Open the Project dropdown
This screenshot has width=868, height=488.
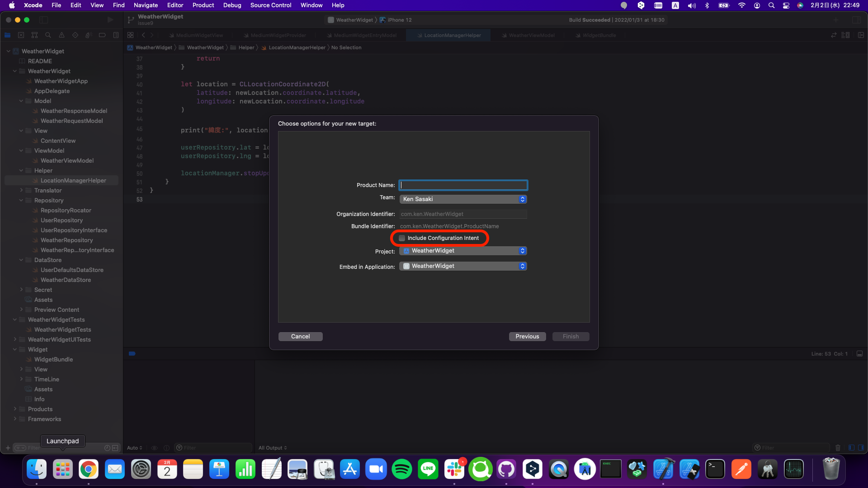point(463,251)
